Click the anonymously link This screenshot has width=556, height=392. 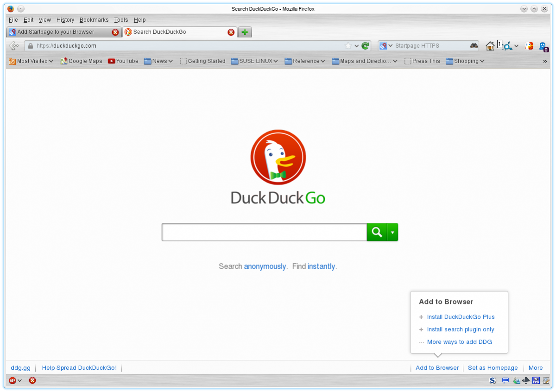[x=265, y=266]
